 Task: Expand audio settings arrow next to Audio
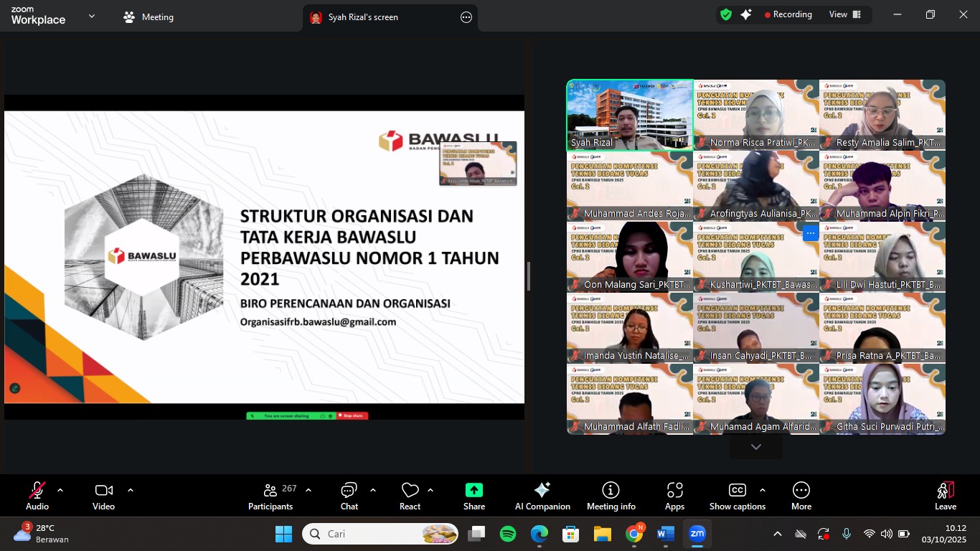coord(60,490)
